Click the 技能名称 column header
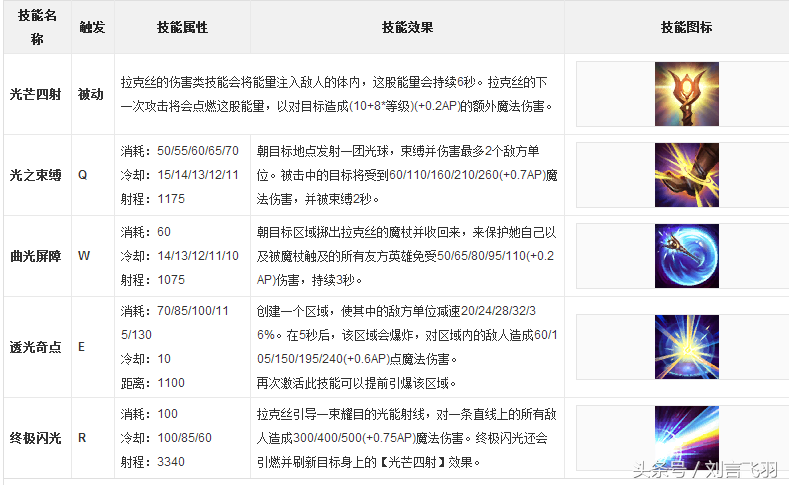Screen dimensions: 789x485 point(31,27)
